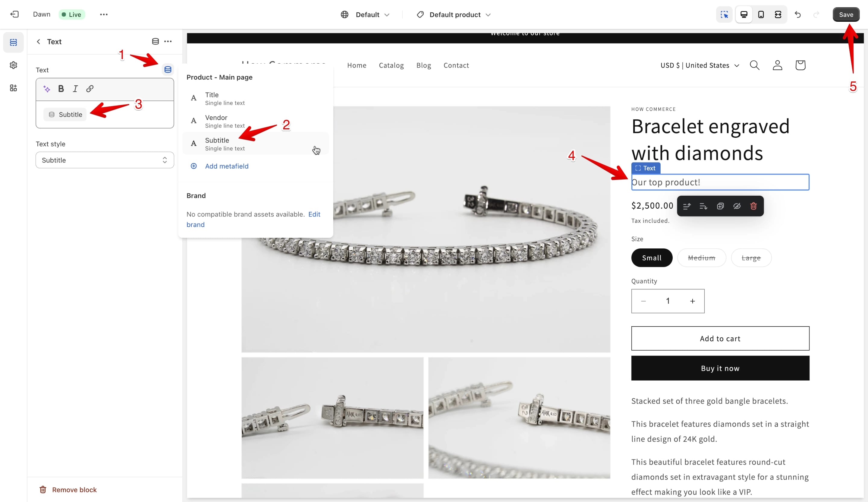The image size is (868, 502).
Task: Click the undo icon
Action: pyautogui.click(x=798, y=14)
